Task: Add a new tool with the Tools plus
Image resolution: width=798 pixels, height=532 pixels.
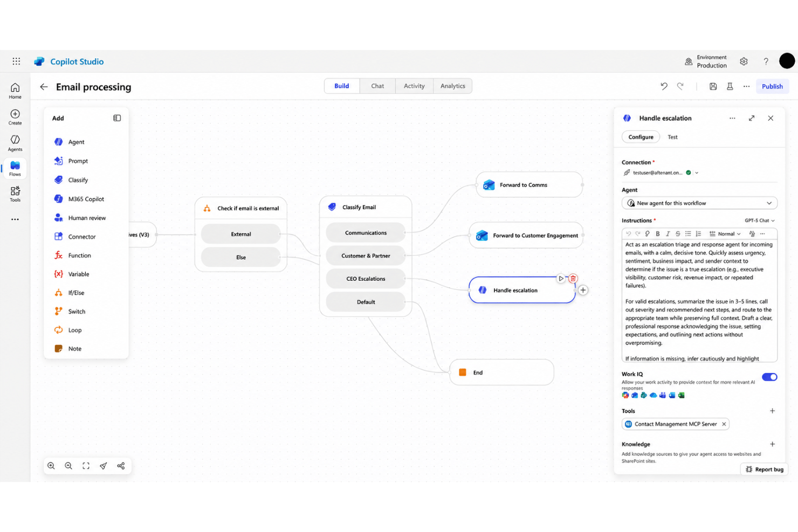Action: 772,411
